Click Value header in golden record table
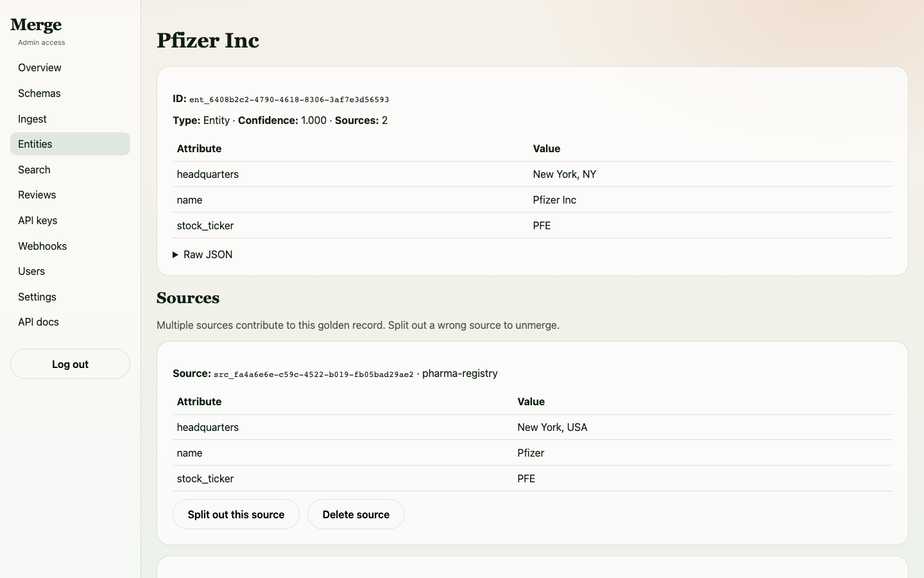924x578 pixels. pyautogui.click(x=547, y=148)
